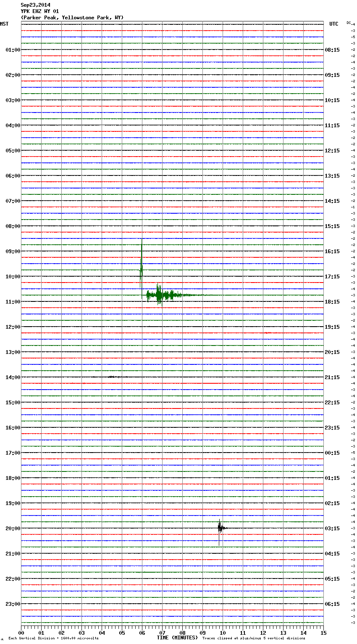Image resolution: width=357 pixels, height=644 pixels.
Task: Select the 03:00 MST time label
Action: tap(13, 100)
